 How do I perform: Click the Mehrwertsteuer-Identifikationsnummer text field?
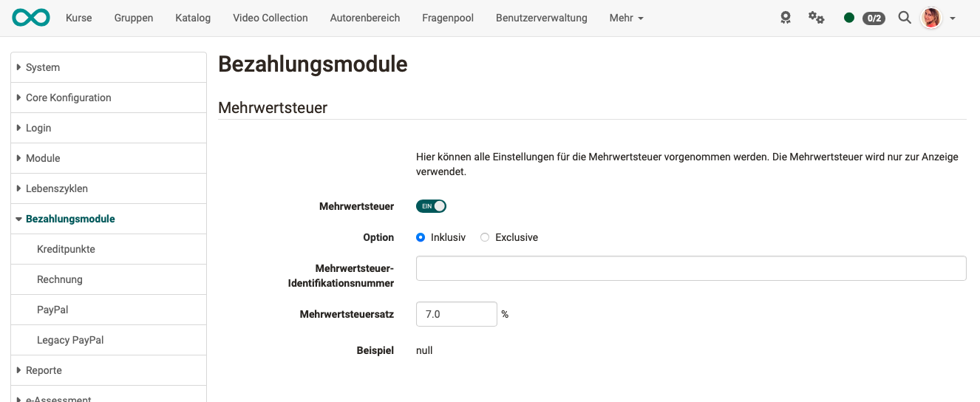click(690, 268)
